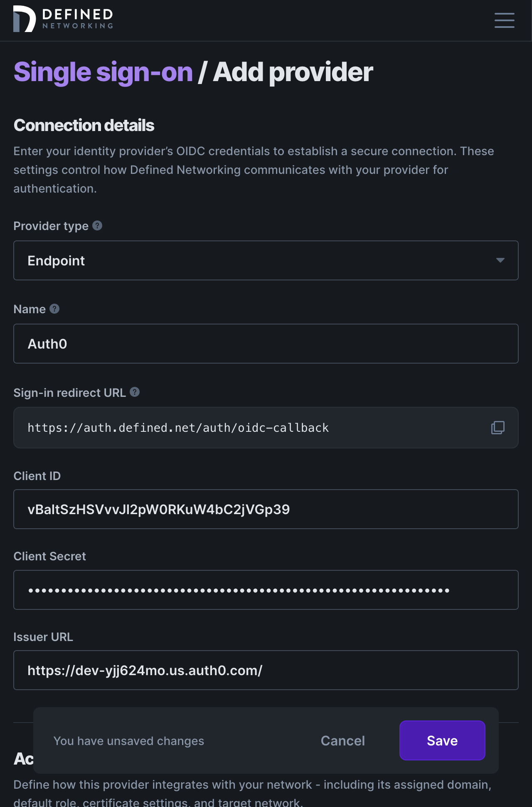The height and width of the screenshot is (807, 532).
Task: Click the Defined Networking logo
Action: point(63,18)
